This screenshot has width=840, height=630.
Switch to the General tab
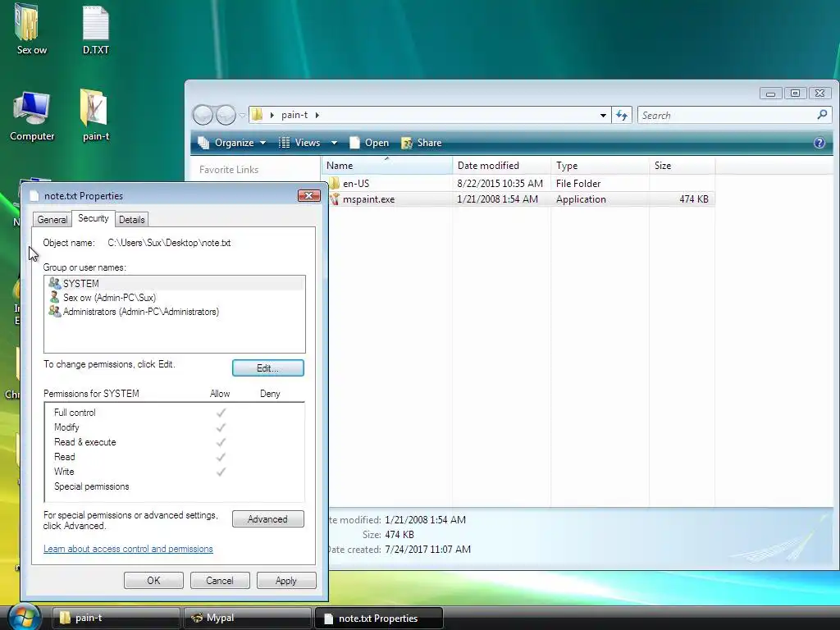pyautogui.click(x=52, y=220)
